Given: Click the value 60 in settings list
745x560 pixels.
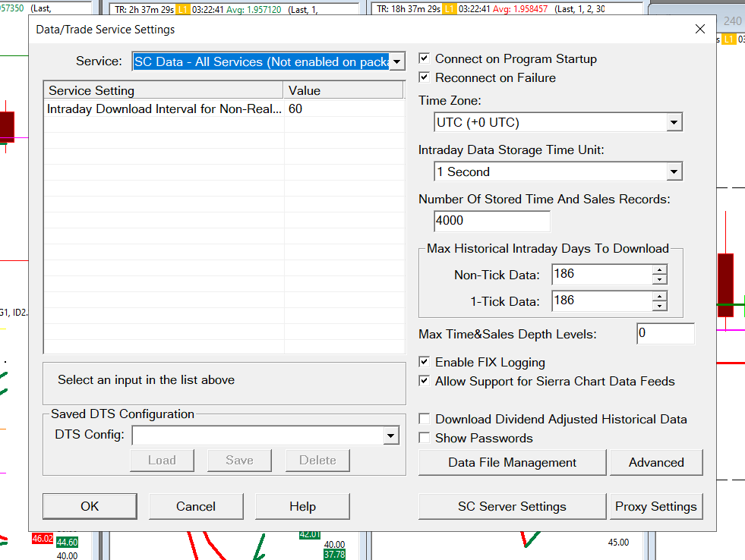Looking at the screenshot, I should coord(295,109).
